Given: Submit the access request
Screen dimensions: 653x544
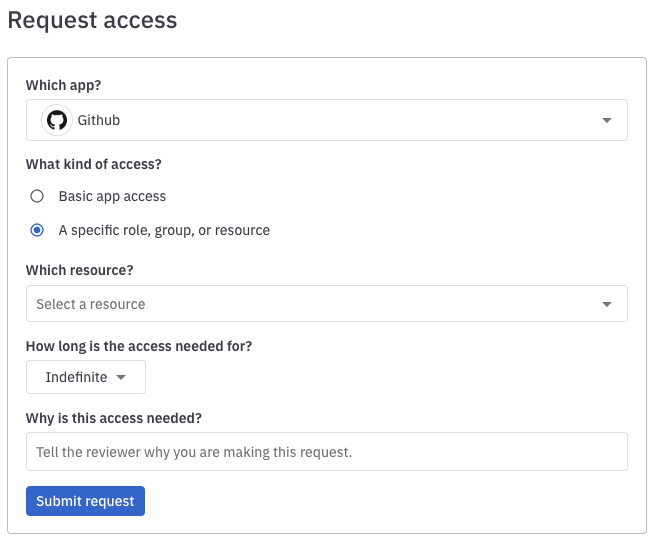Looking at the screenshot, I should click(x=85, y=501).
